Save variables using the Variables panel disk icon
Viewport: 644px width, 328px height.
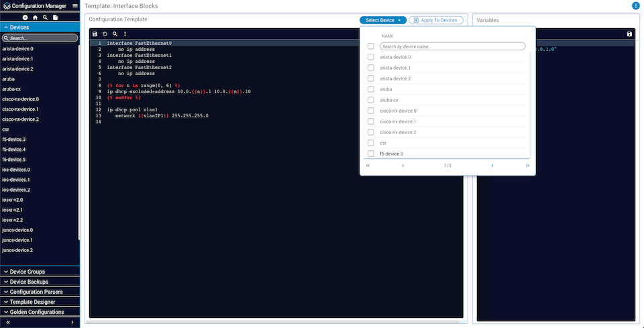coord(629,34)
